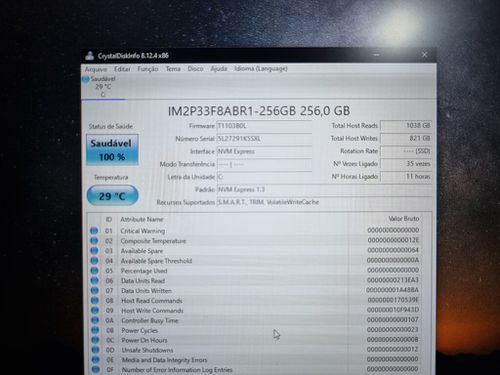The image size is (500, 375).
Task: Click the Recursos Suportados field
Action: [x=325, y=202]
